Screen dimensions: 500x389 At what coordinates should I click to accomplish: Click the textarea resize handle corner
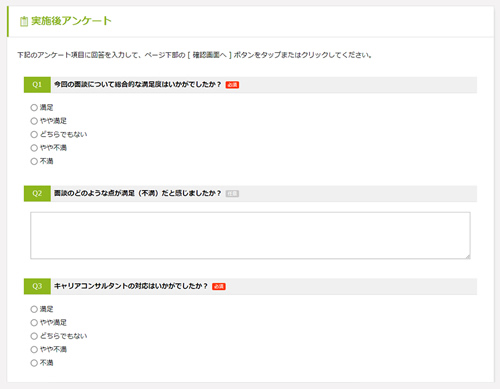click(x=468, y=256)
